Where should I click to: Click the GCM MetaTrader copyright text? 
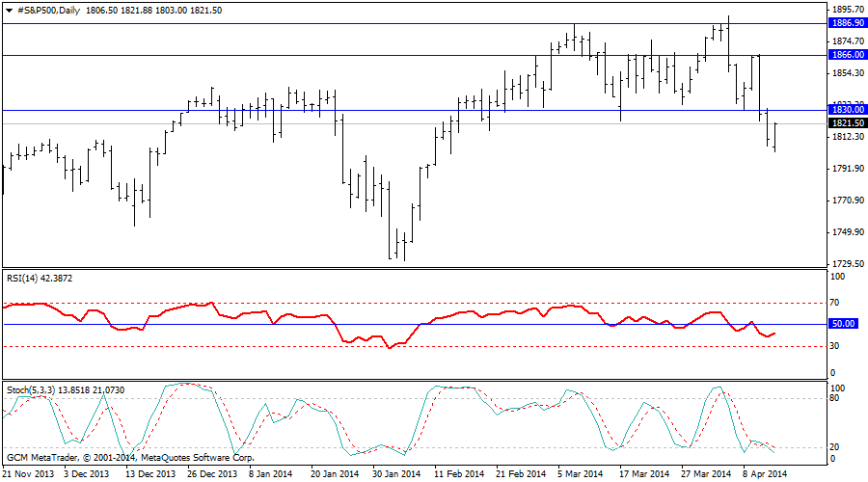(x=130, y=458)
